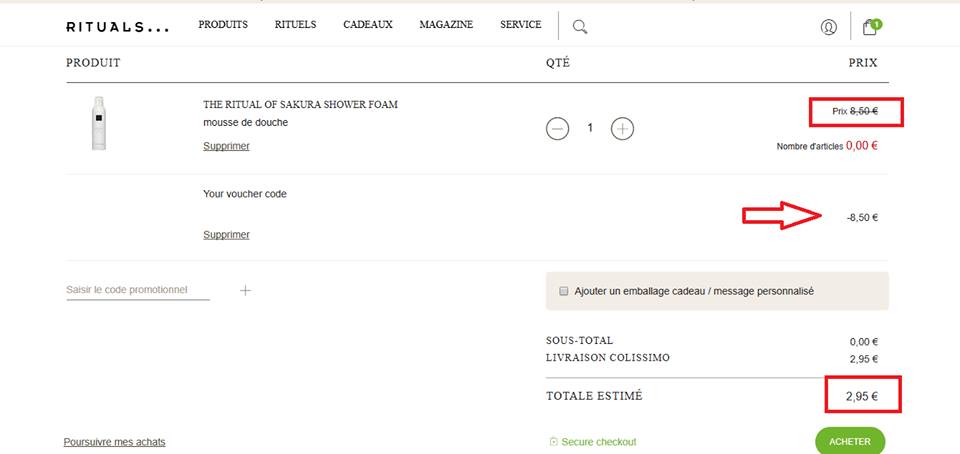This screenshot has height=454, width=960.
Task: Increase quantity with plus button
Action: tap(622, 128)
